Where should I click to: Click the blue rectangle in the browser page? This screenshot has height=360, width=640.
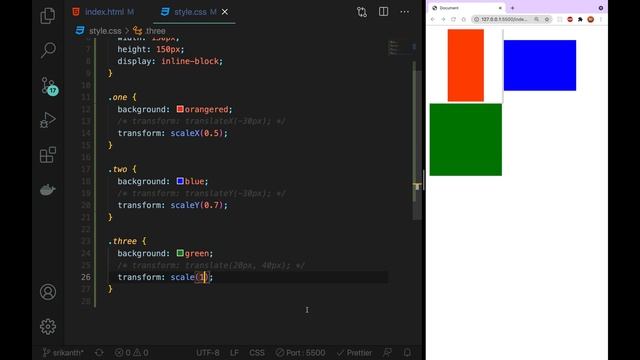540,65
